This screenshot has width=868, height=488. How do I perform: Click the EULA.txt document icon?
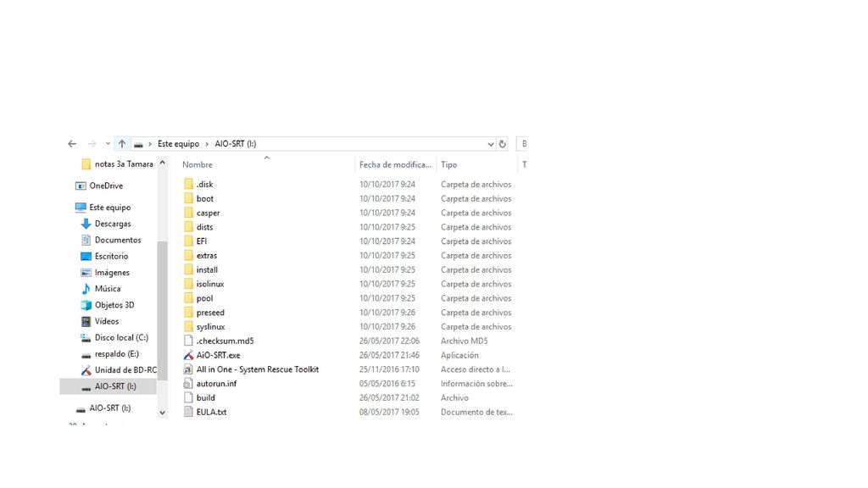[x=189, y=413]
